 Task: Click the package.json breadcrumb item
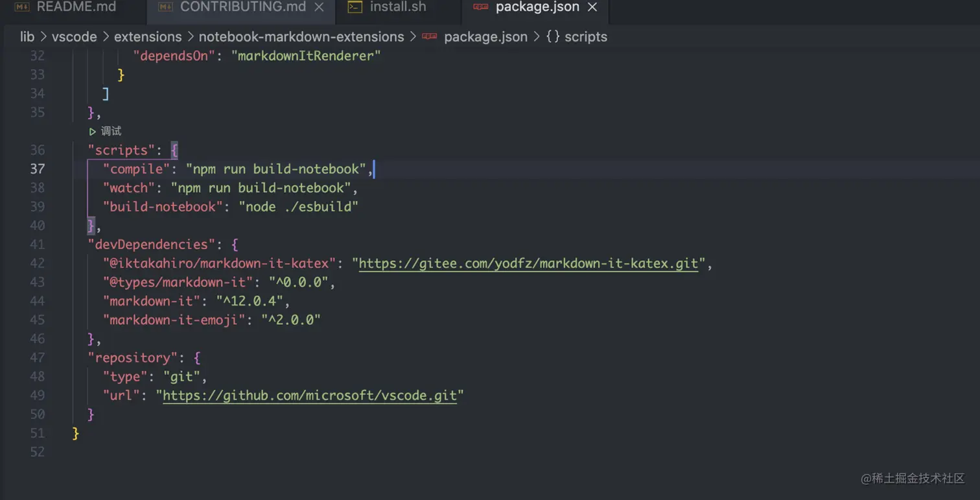click(x=485, y=37)
